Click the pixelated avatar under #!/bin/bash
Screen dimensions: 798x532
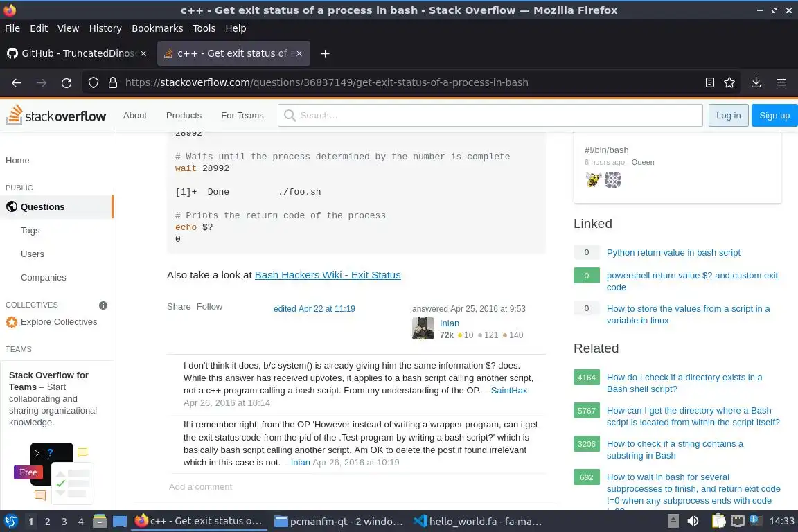613,179
